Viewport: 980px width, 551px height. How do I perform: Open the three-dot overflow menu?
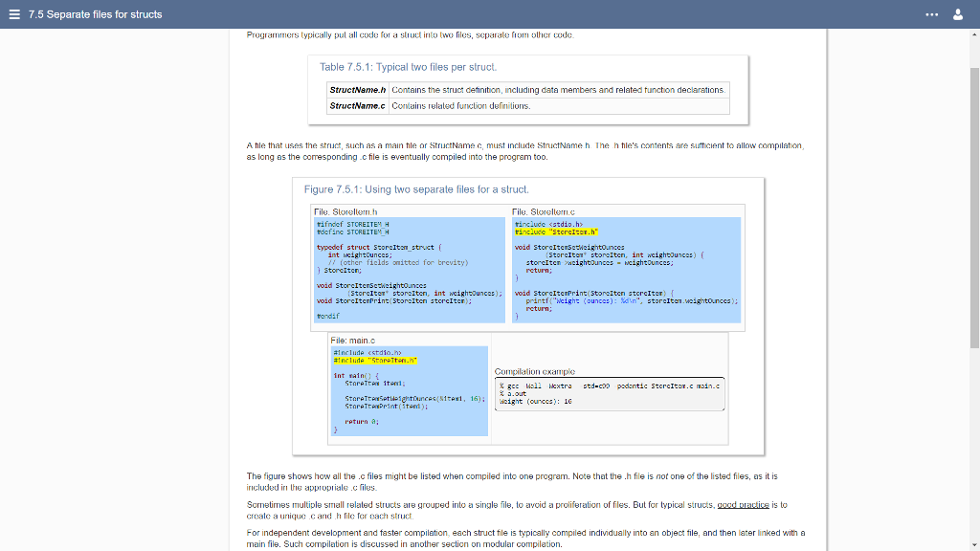click(x=932, y=14)
